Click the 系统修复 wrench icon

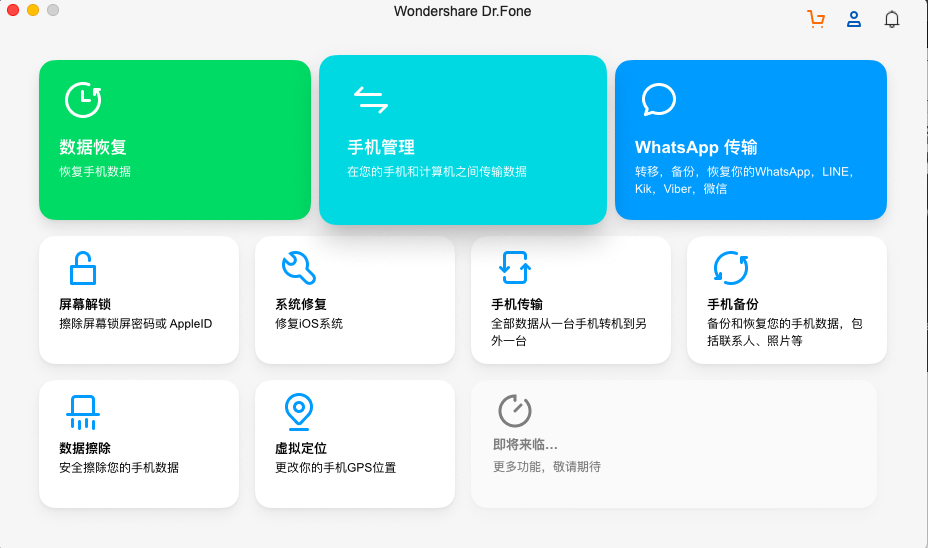[299, 268]
